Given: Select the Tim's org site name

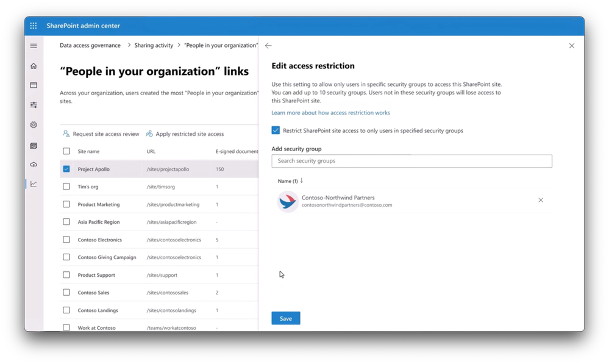Looking at the screenshot, I should (x=88, y=187).
